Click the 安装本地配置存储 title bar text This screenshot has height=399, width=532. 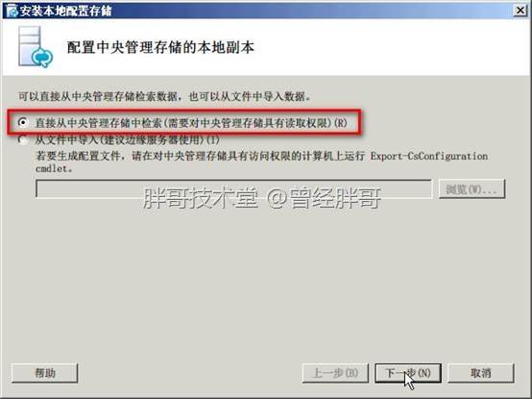[x=66, y=11]
